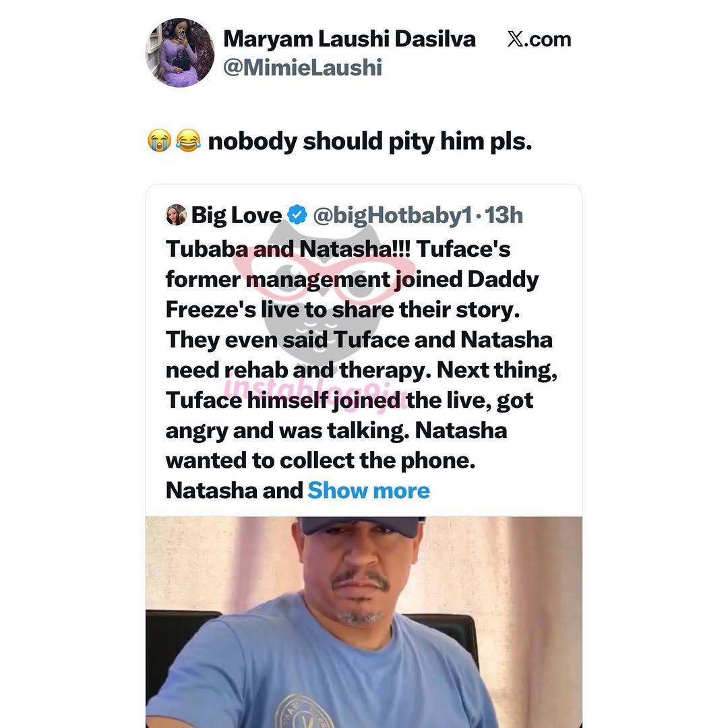This screenshot has height=728, width=728.
Task: Click the crying face emoji
Action: [159, 140]
